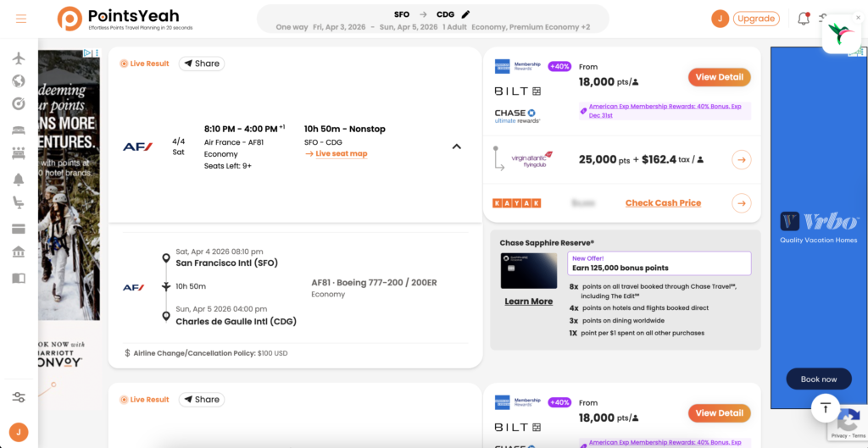Click Learn More for Chase Sapphire Reserve
This screenshot has width=868, height=448.
coord(529,301)
